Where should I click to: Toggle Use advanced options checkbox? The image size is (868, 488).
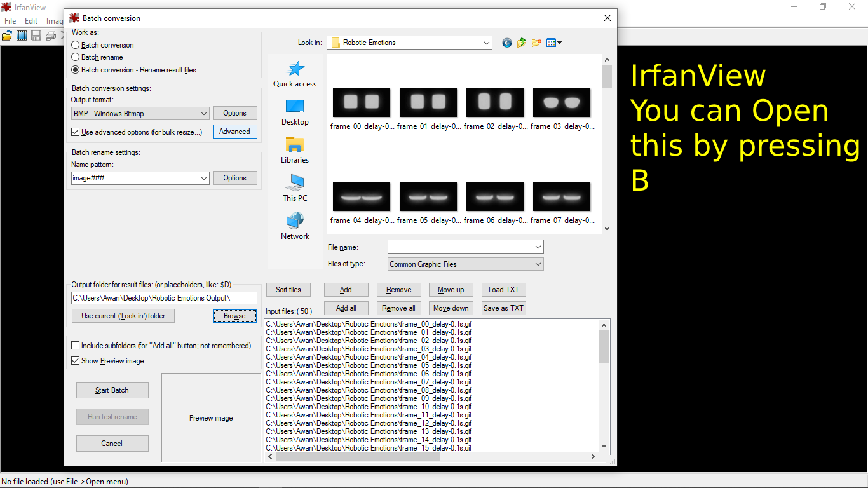click(x=76, y=132)
